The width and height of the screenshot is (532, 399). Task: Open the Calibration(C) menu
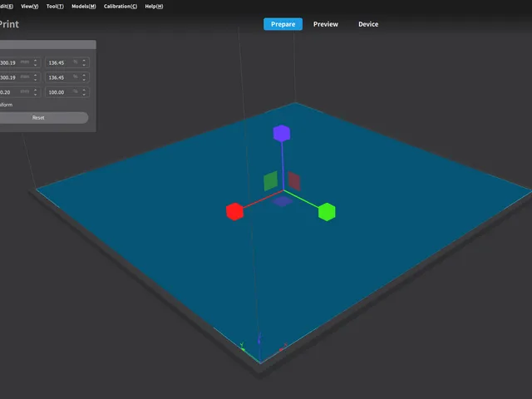[121, 7]
